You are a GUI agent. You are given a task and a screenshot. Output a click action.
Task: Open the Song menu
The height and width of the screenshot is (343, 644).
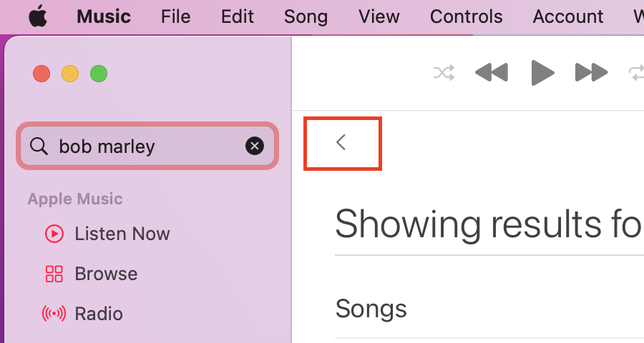click(x=306, y=17)
